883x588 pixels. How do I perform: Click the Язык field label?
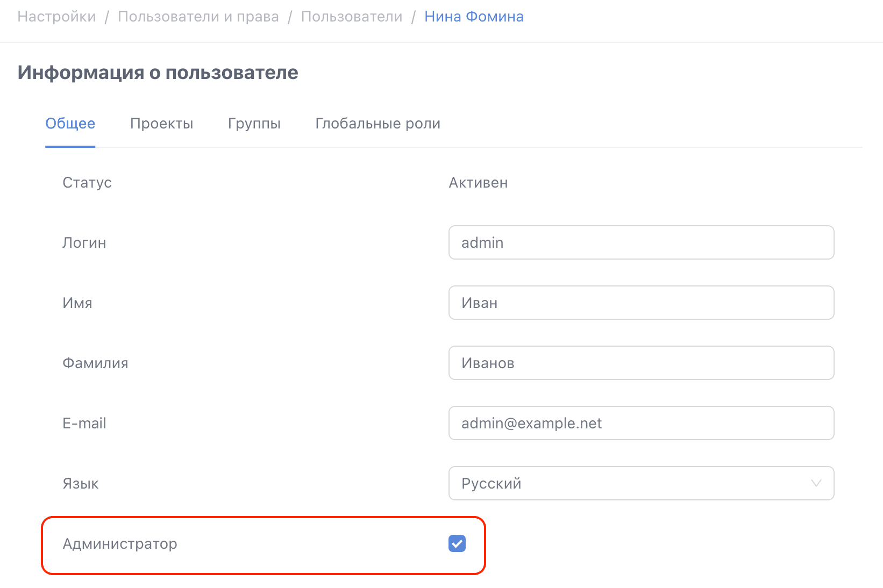[x=81, y=484]
